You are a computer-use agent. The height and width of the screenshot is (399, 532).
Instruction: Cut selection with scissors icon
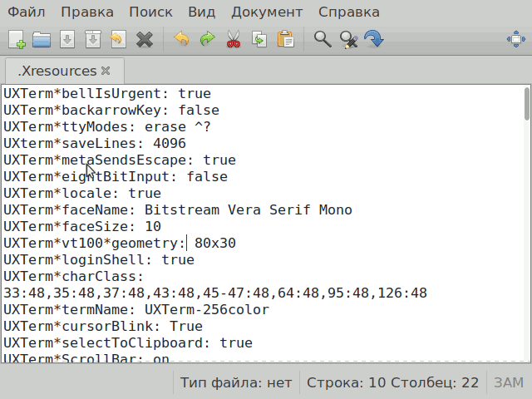click(x=234, y=39)
